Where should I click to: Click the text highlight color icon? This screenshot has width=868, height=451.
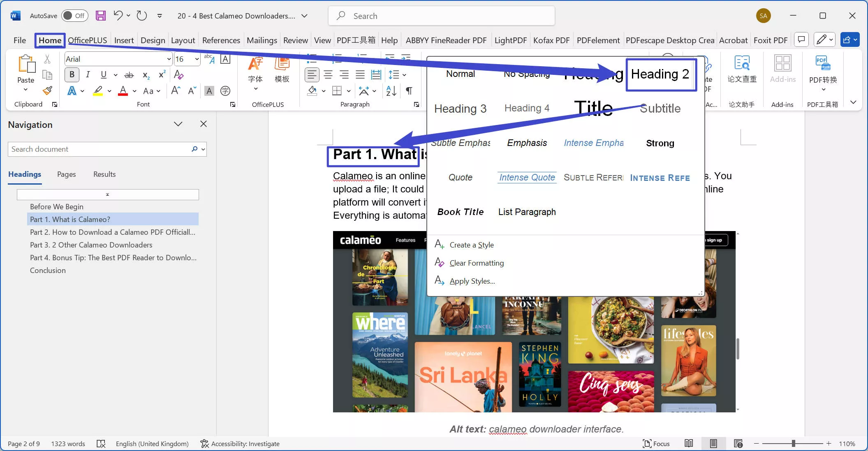pyautogui.click(x=98, y=91)
